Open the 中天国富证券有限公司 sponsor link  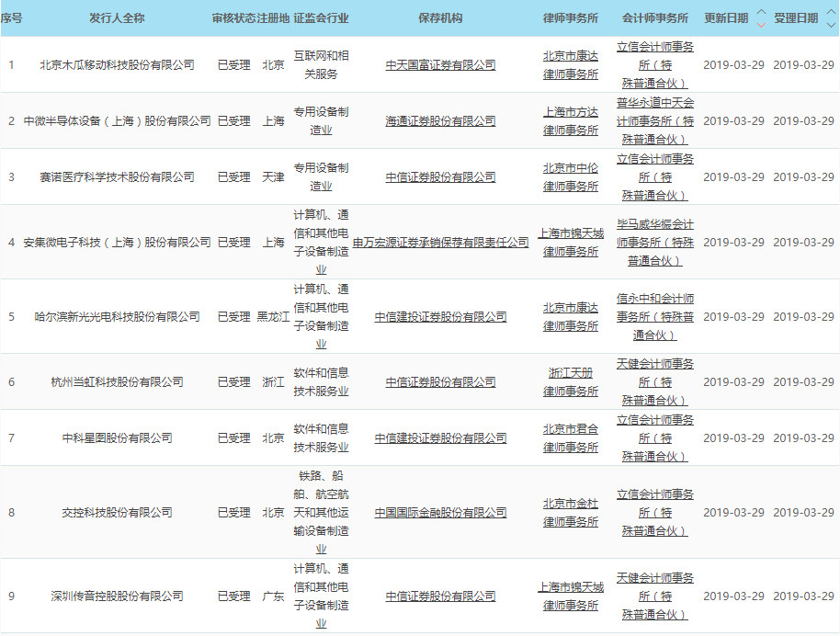point(440,65)
